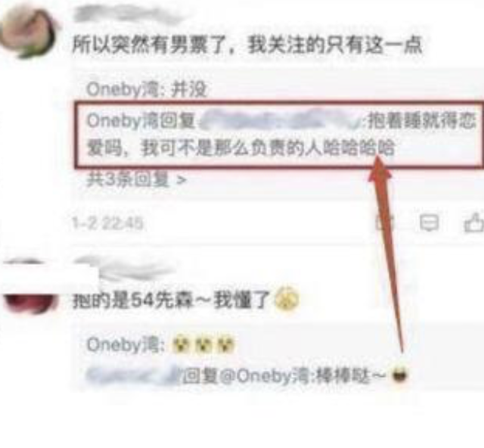The width and height of the screenshot is (484, 448).
Task: Tap the second commenter's blurred username
Action: coord(123,269)
